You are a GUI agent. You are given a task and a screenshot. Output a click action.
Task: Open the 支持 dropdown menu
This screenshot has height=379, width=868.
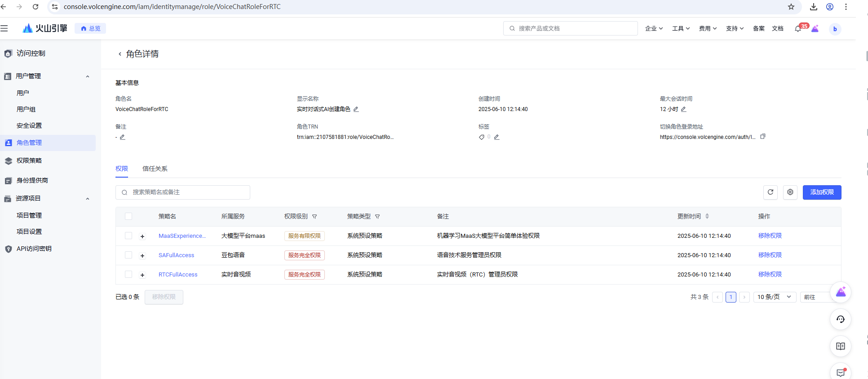point(735,28)
